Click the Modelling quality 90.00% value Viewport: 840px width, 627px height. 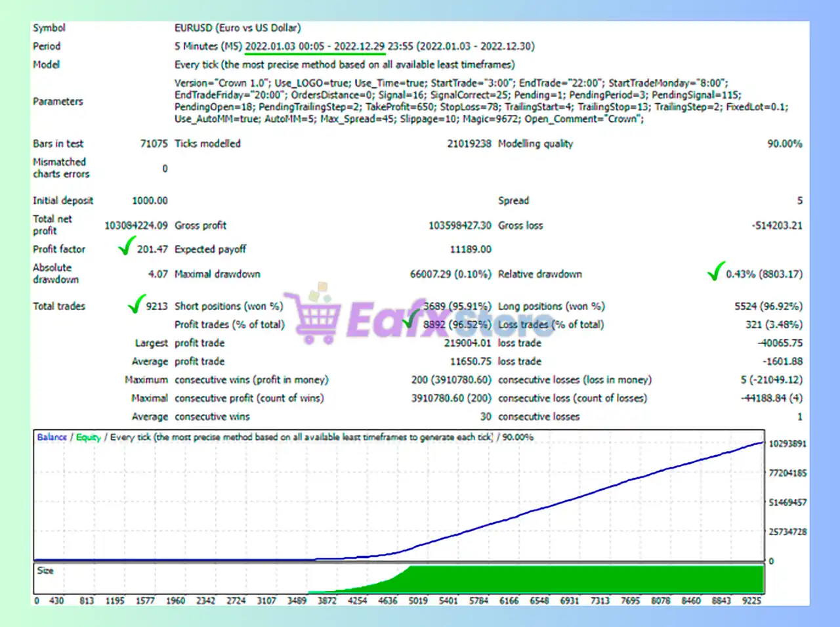click(x=784, y=144)
